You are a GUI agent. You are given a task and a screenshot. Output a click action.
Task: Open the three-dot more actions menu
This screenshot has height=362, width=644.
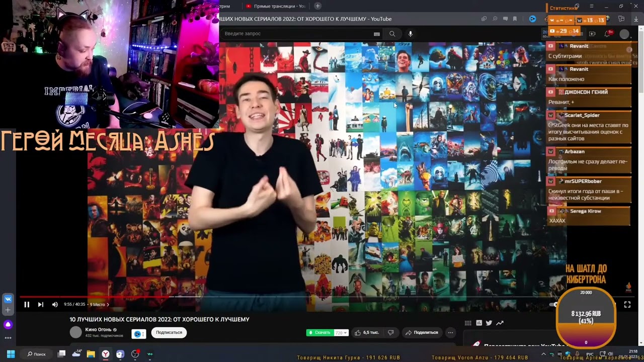(x=450, y=332)
